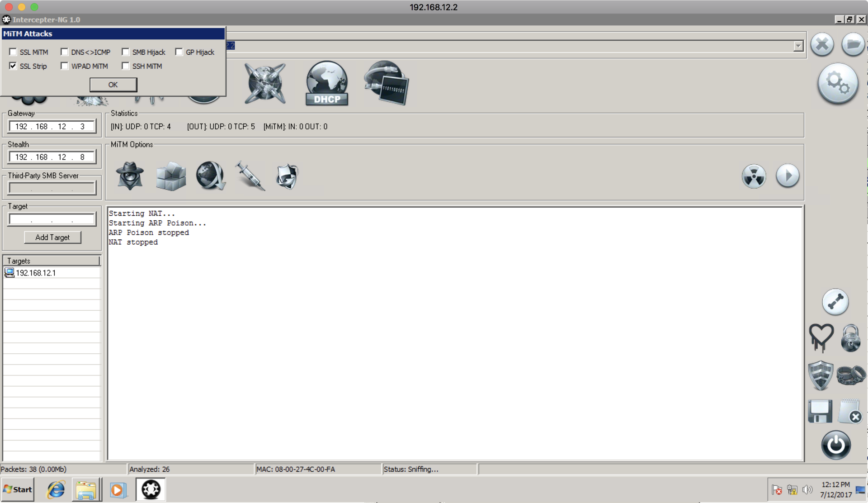Click the radiation ARP poison icon
Screen dimensions: 868x503
click(x=754, y=176)
